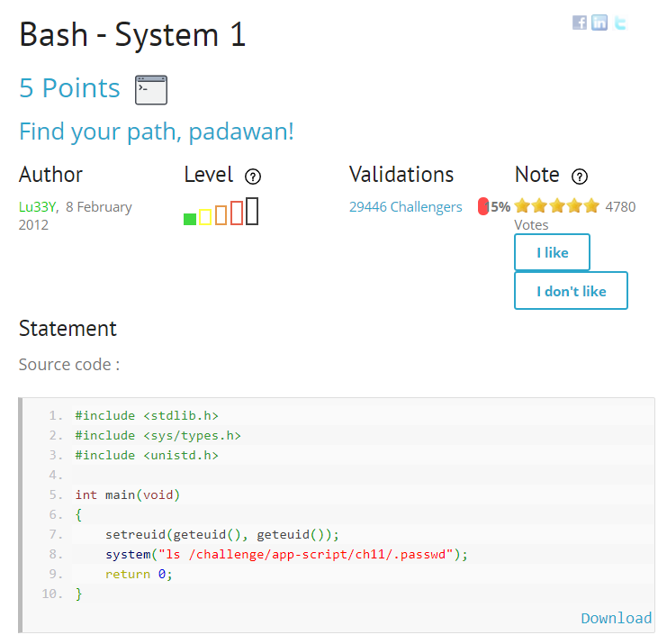This screenshot has height=644, width=667.
Task: Click the third gold rating star
Action: pos(557,206)
